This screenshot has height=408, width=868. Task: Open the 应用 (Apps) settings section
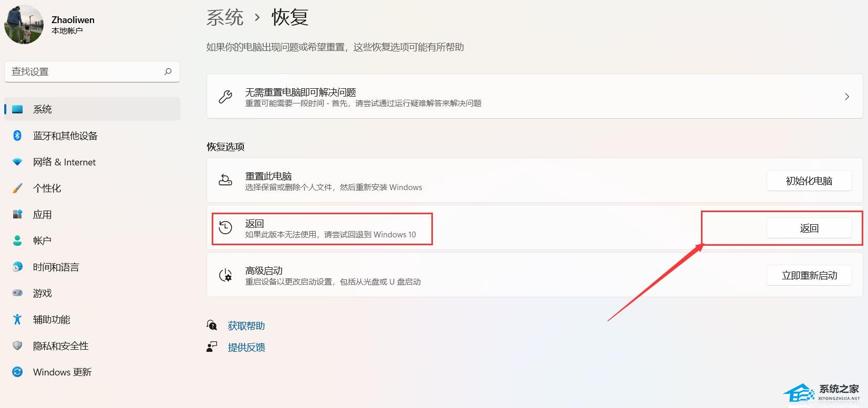click(42, 214)
